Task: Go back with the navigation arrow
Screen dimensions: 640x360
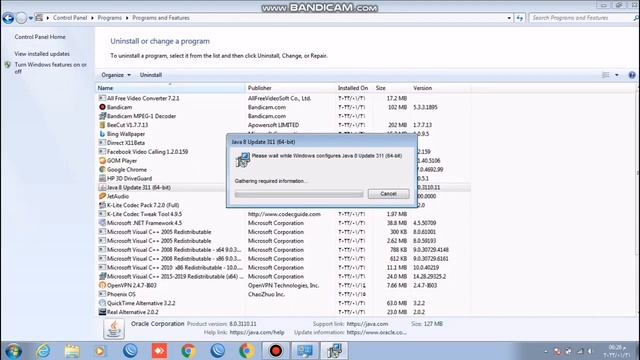Action: tap(8, 18)
